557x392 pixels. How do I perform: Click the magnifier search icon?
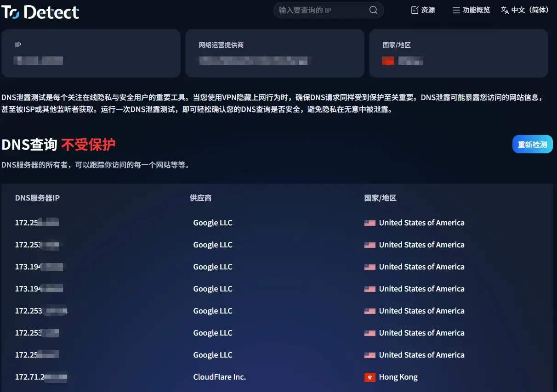tap(373, 10)
